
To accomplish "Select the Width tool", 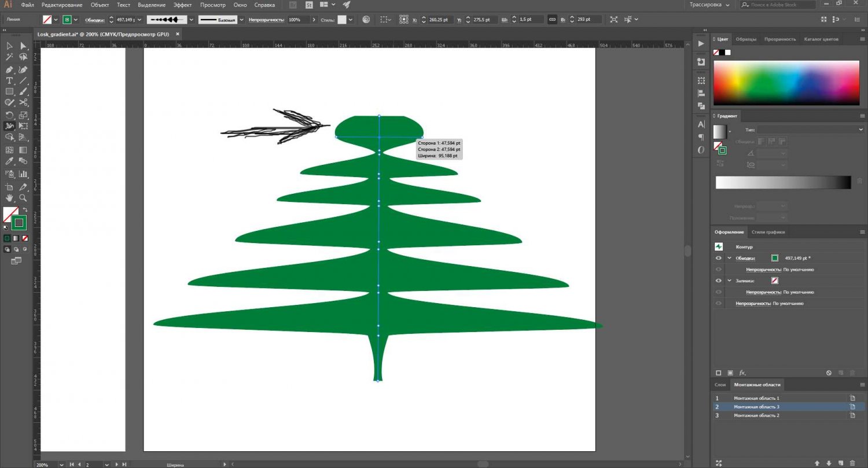I will pos(10,126).
